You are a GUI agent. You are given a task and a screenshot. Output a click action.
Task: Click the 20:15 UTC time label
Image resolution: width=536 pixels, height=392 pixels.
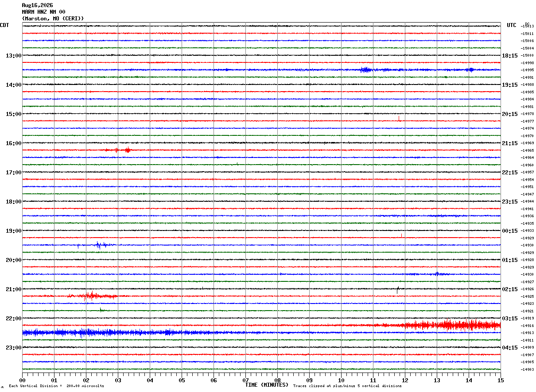click(x=510, y=114)
